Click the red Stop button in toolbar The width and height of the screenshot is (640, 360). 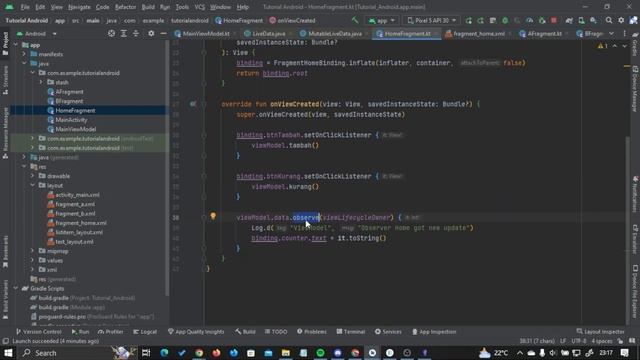pyautogui.click(x=554, y=20)
